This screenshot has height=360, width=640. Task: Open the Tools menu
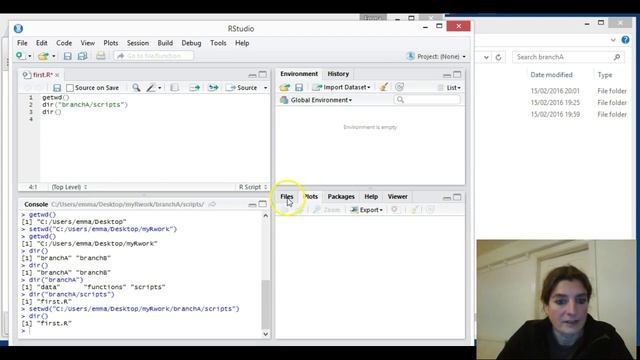(218, 43)
